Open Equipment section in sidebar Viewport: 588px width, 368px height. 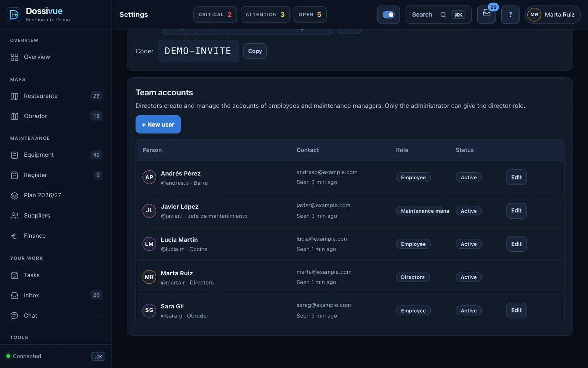click(56, 155)
